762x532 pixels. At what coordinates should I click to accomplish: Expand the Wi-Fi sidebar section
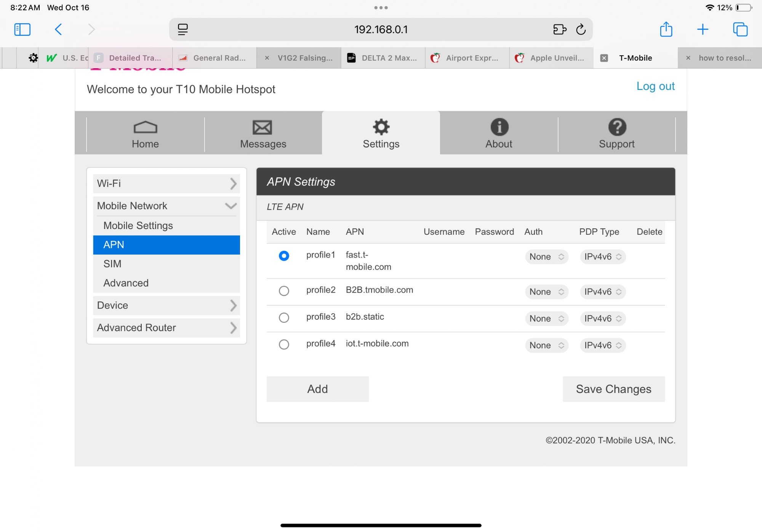(166, 184)
